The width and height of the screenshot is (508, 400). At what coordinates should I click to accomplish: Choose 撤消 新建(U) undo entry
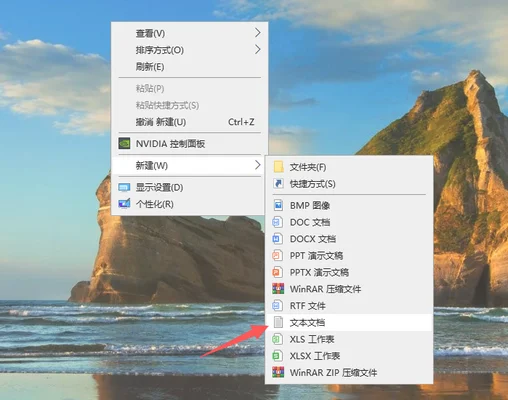tap(189, 122)
